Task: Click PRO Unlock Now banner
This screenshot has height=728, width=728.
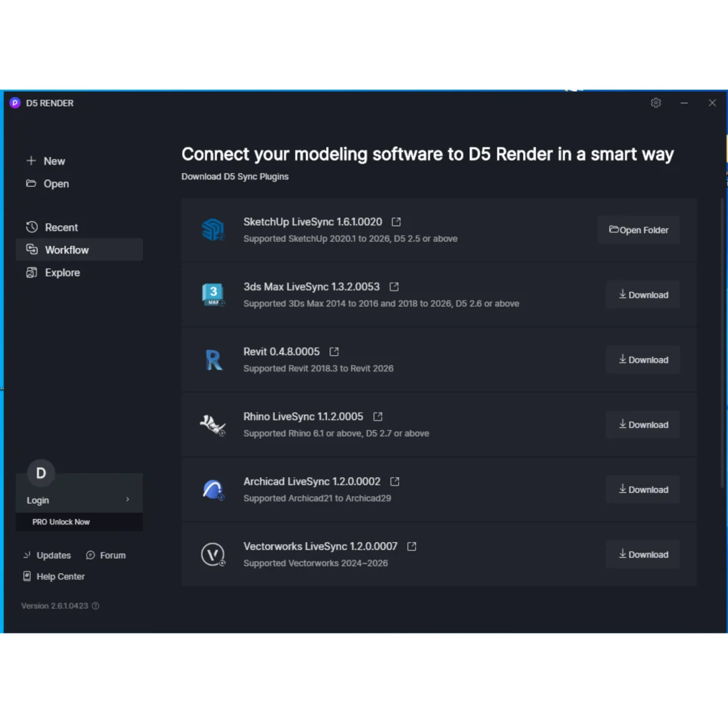Action: pyautogui.click(x=61, y=522)
